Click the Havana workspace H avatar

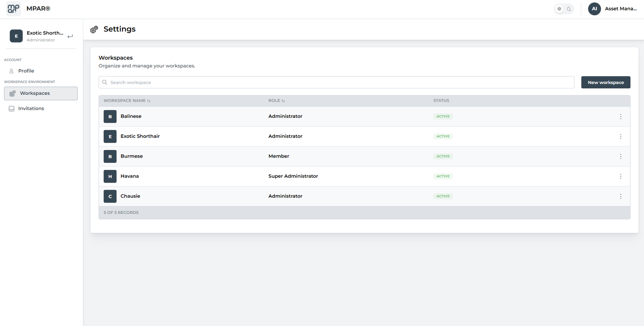pos(110,176)
